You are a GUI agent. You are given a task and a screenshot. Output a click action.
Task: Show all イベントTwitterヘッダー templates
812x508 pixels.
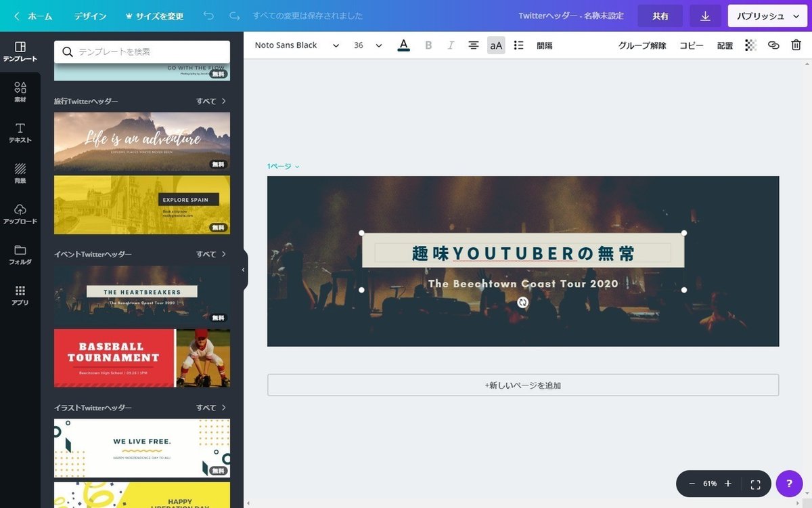point(211,254)
